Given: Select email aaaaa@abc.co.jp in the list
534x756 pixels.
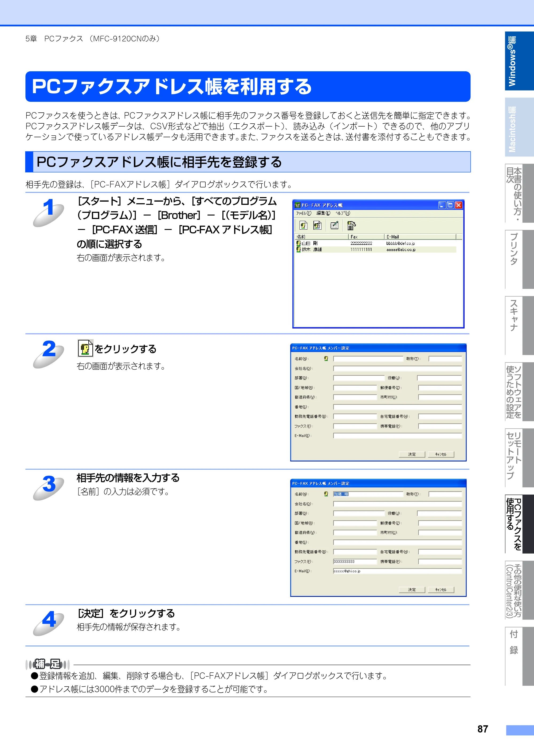Looking at the screenshot, I should point(401,250).
